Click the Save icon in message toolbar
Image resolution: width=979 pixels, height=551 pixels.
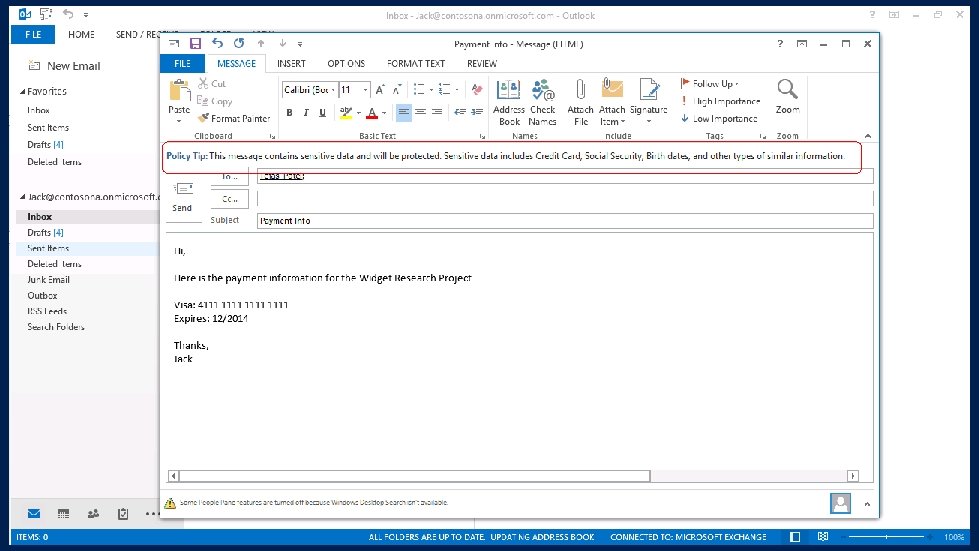(x=195, y=43)
